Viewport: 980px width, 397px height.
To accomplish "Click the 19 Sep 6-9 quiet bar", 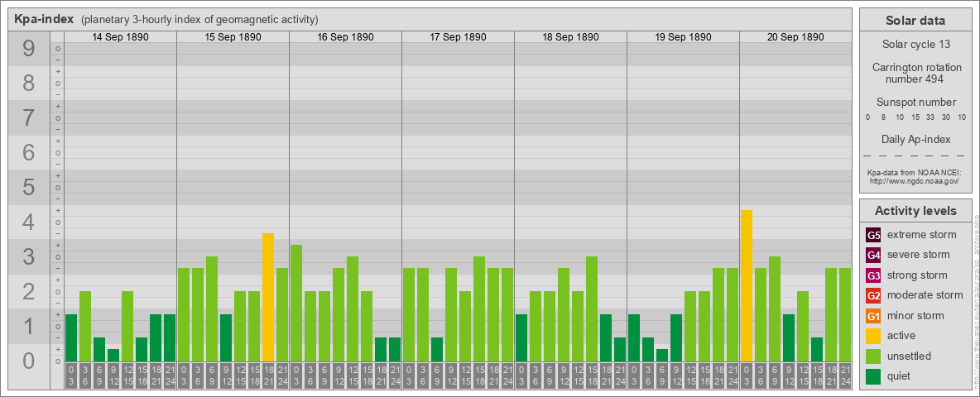I will [662, 355].
